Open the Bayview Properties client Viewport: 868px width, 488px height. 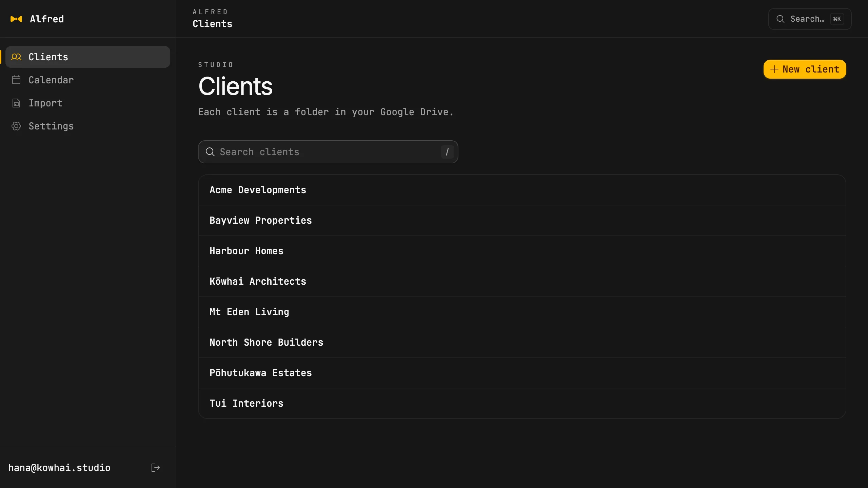(522, 220)
